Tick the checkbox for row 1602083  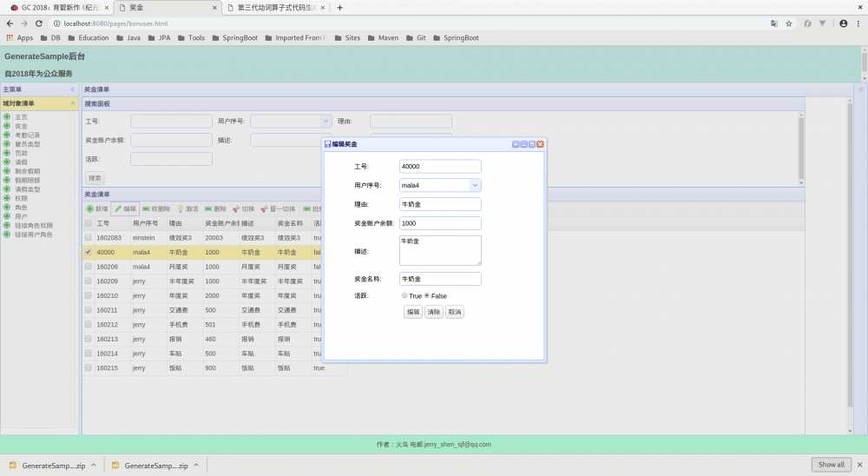pyautogui.click(x=88, y=238)
